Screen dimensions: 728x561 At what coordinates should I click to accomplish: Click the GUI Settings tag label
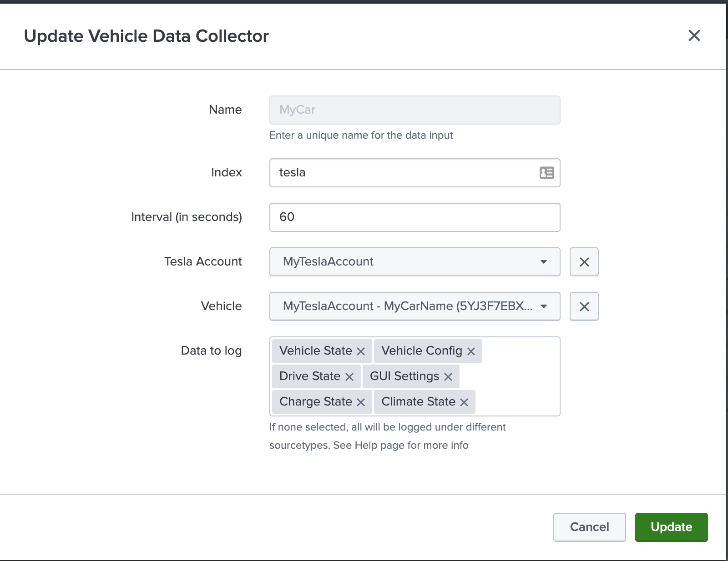(x=404, y=376)
